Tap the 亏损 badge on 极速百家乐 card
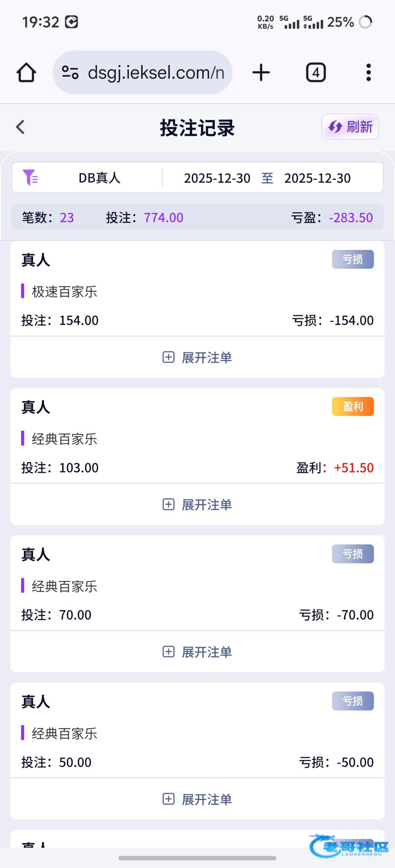 coord(353,259)
